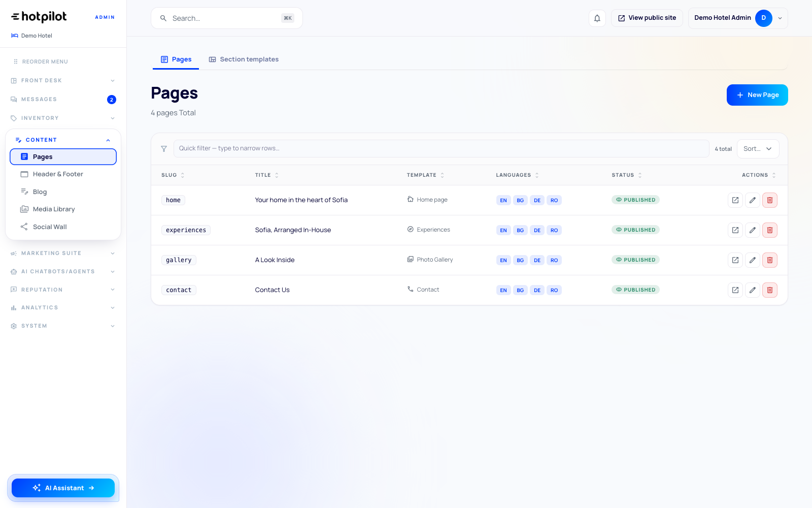Click the home slug cell
812x508 pixels.
(x=173, y=200)
